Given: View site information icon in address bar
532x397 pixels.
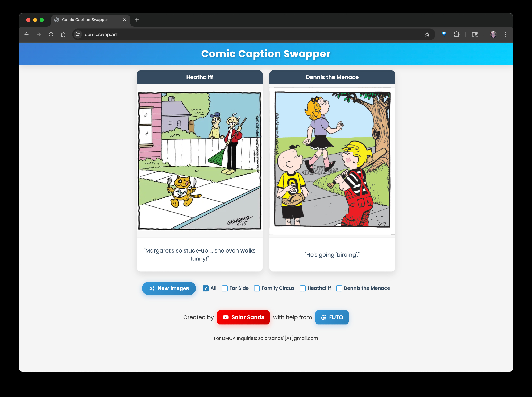Looking at the screenshot, I should (x=78, y=34).
